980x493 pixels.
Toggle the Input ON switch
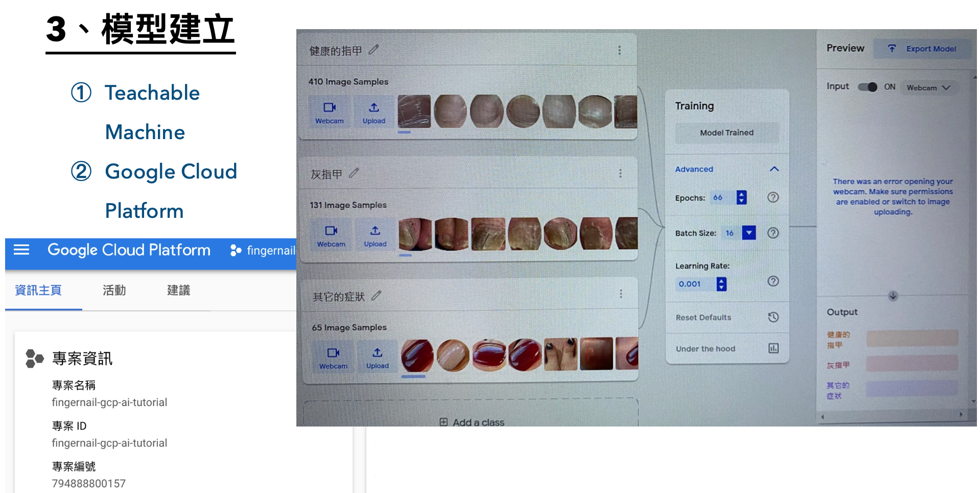coord(868,87)
